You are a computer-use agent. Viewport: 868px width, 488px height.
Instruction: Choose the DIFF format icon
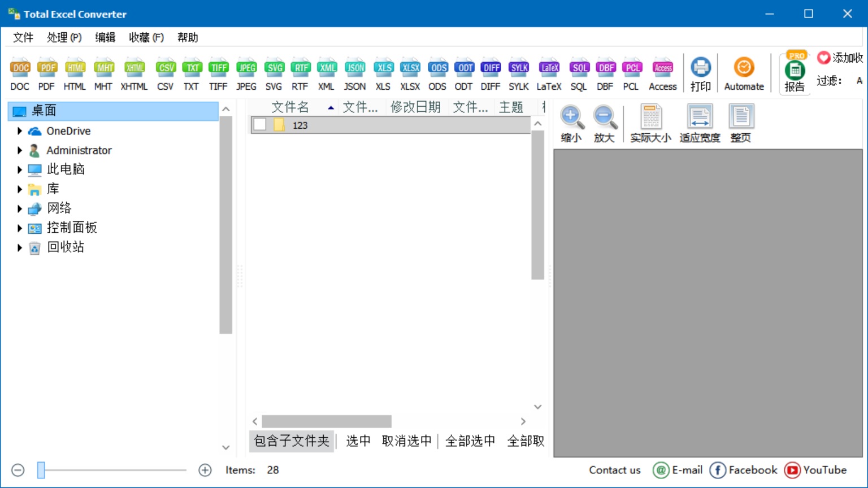[491, 74]
